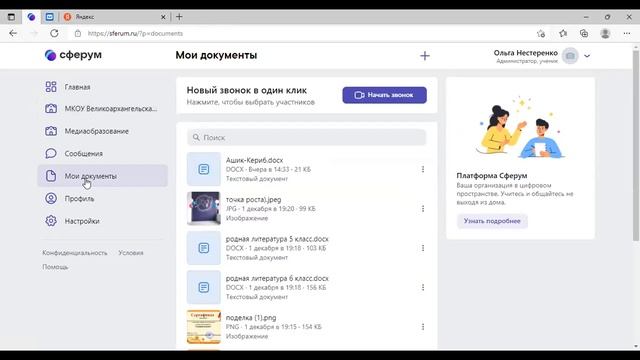The image size is (640, 360).
Task: Close the Яндекс tab
Action: [163, 17]
